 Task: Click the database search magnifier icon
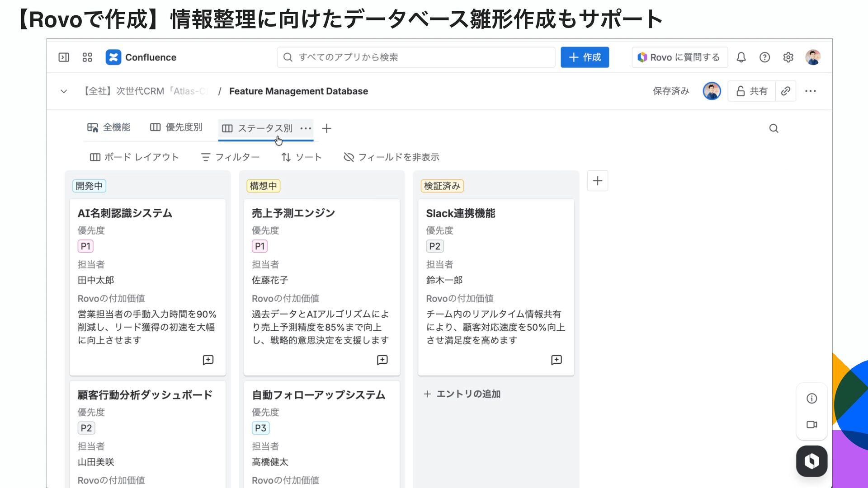[x=774, y=128]
